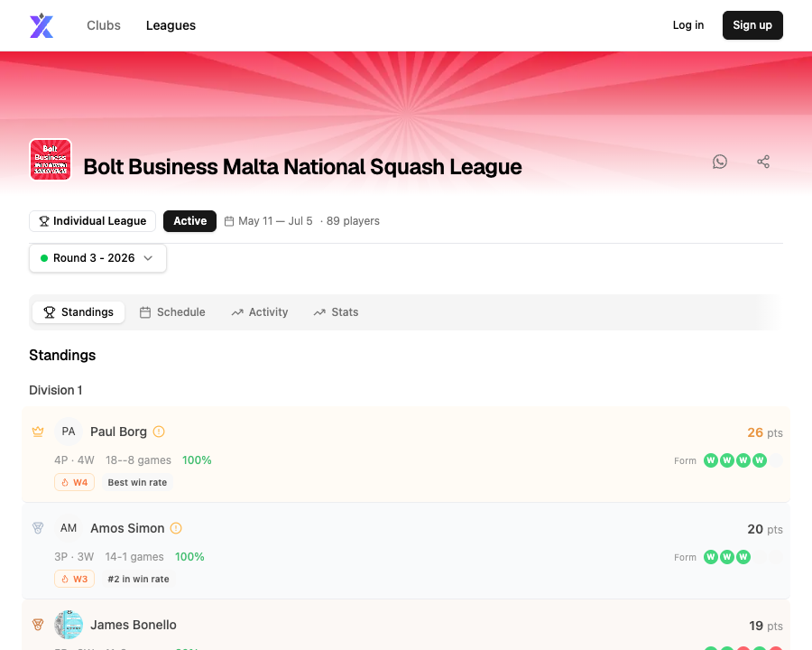Go to Clubs in the navigation
Viewport: 812px width, 650px height.
pos(104,25)
